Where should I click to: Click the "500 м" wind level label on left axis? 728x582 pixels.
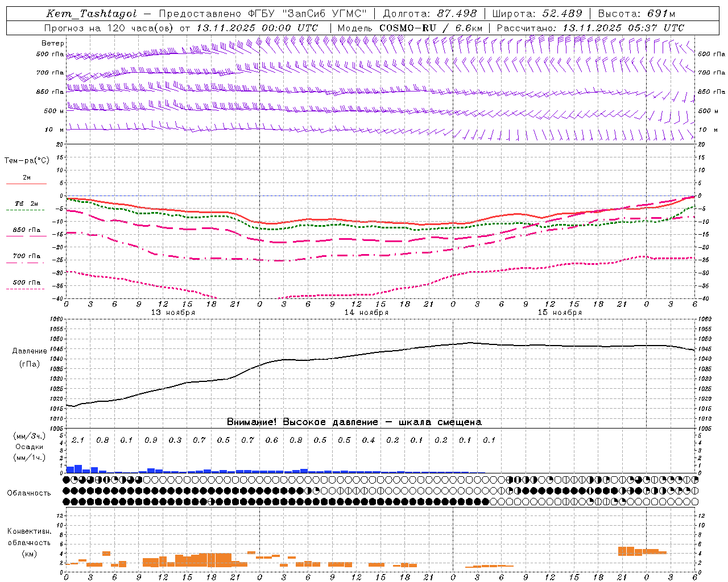tap(54, 111)
